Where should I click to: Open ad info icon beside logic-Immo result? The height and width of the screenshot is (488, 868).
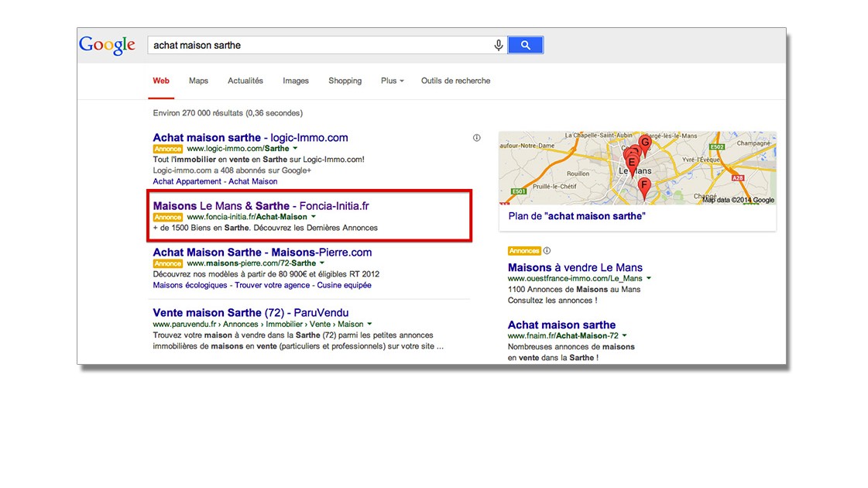pyautogui.click(x=477, y=138)
